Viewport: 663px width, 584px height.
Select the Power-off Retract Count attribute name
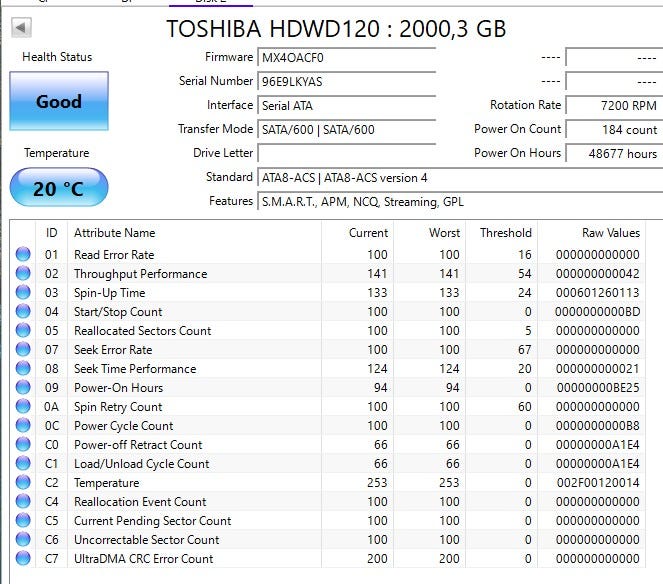point(138,445)
